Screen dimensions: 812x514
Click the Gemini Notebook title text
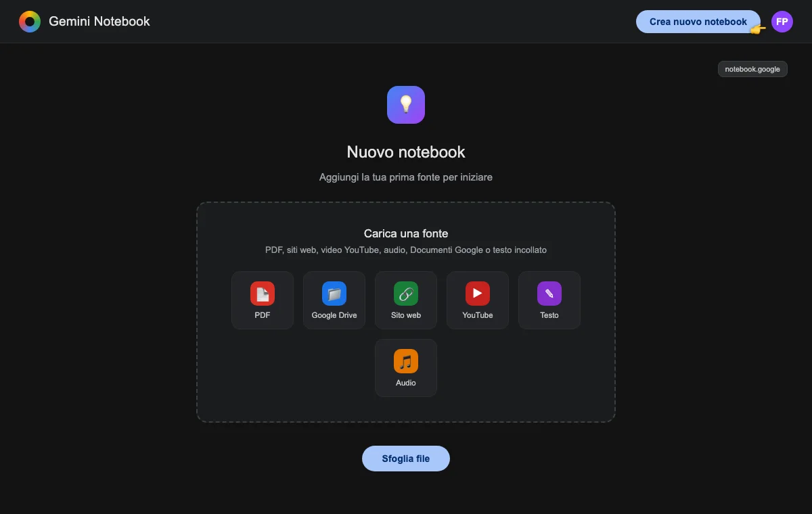click(x=99, y=22)
